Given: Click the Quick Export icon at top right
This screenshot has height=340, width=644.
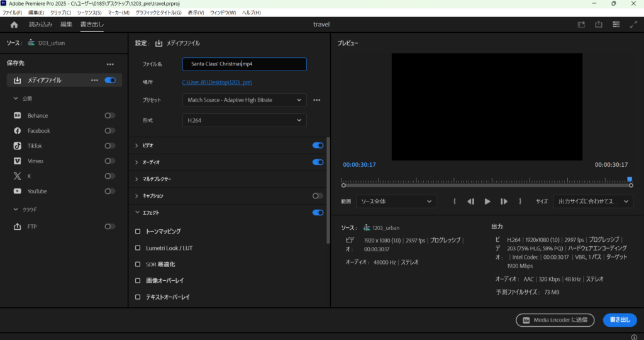Looking at the screenshot, I should coord(599,25).
